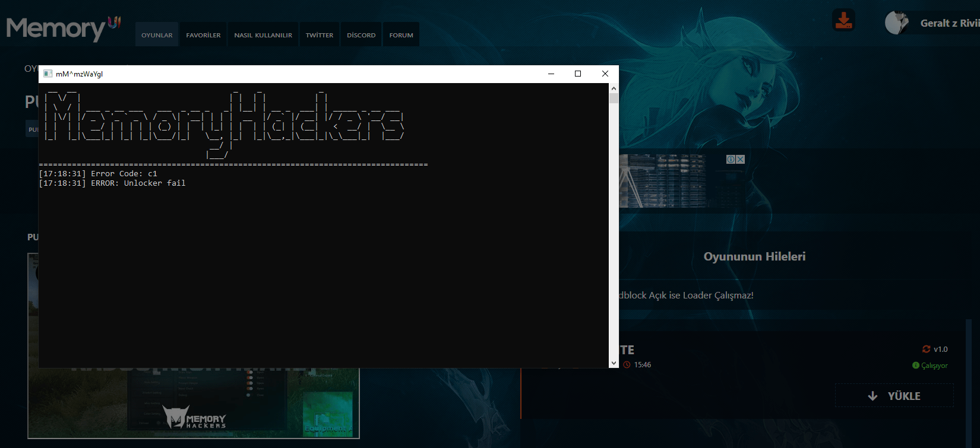Open the user avatar picture

[x=897, y=23]
